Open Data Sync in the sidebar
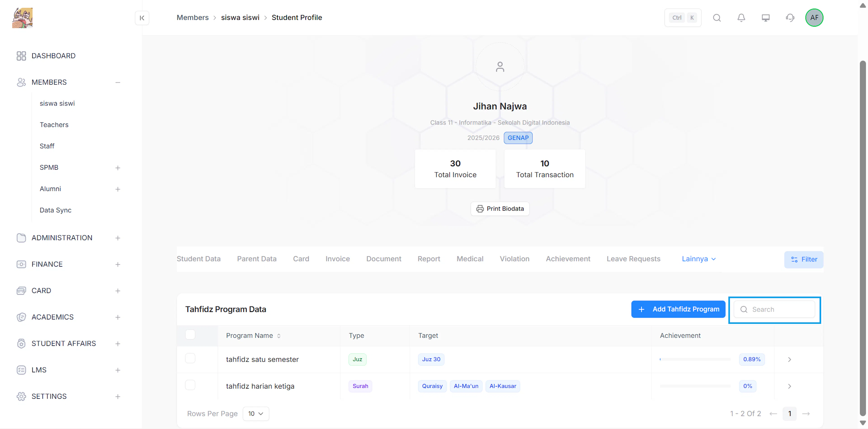The width and height of the screenshot is (868, 429). (x=55, y=211)
